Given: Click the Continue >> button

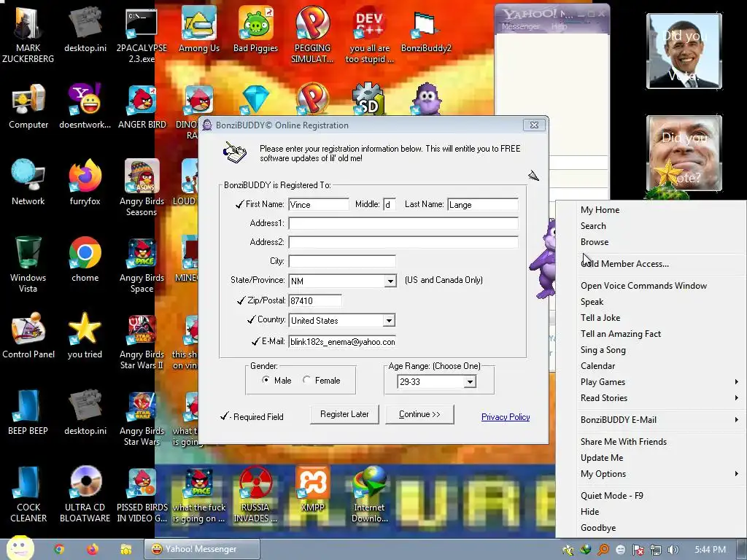Looking at the screenshot, I should 419,414.
